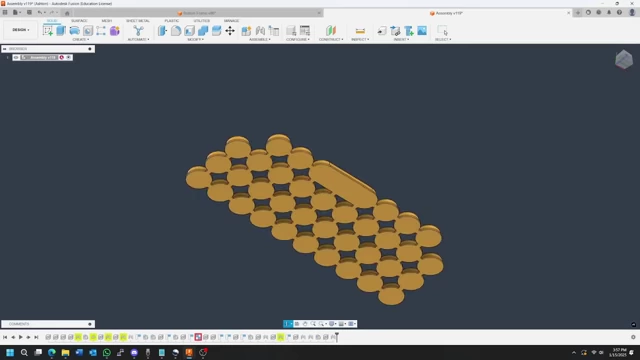
Task: Expand the Assemble dropdown
Action: pyautogui.click(x=260, y=40)
